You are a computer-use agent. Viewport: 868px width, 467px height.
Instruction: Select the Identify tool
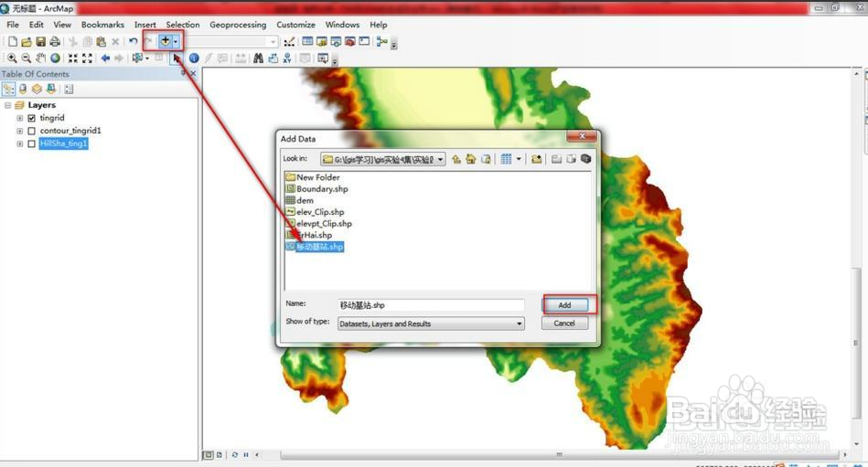[x=194, y=58]
